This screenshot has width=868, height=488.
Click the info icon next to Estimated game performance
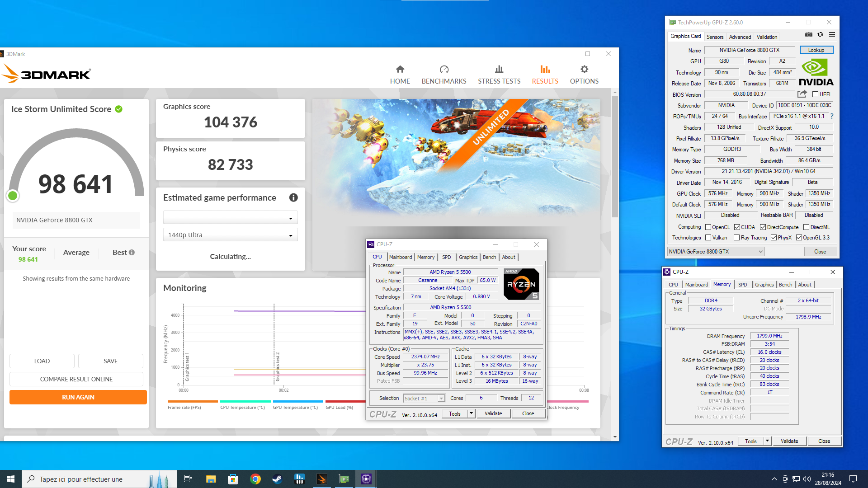click(x=293, y=197)
